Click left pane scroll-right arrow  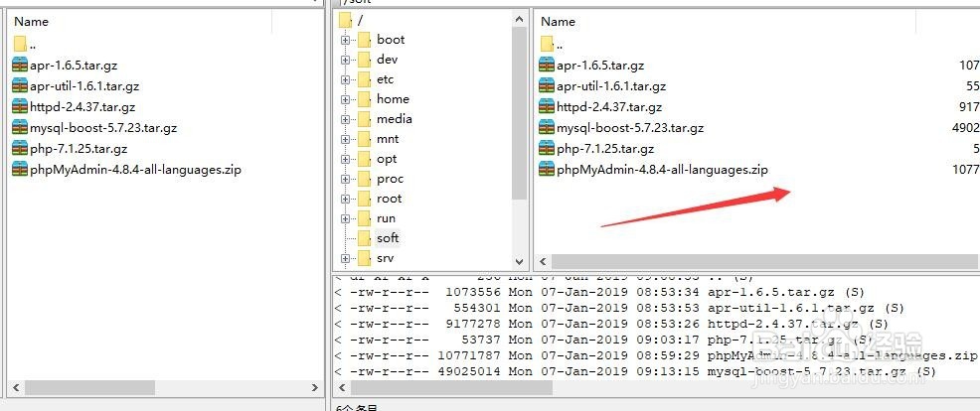[x=315, y=388]
